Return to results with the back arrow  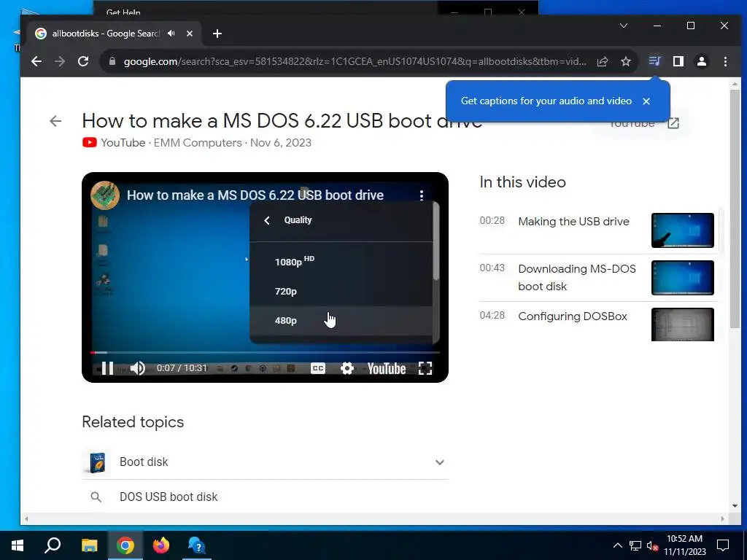(x=55, y=121)
